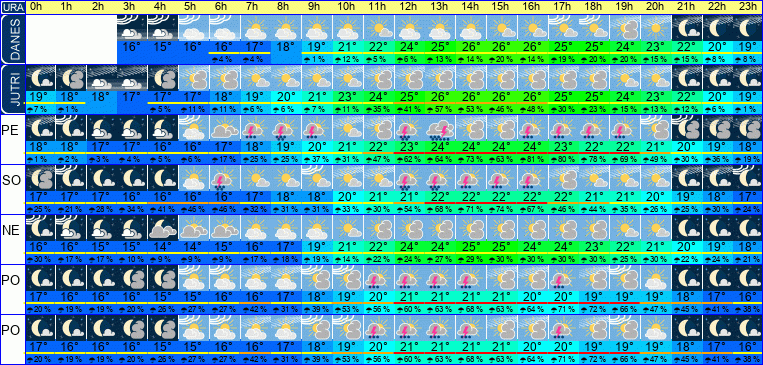Click the NE row sun icon at 20h
763x365 pixels.
pyautogui.click(x=655, y=228)
